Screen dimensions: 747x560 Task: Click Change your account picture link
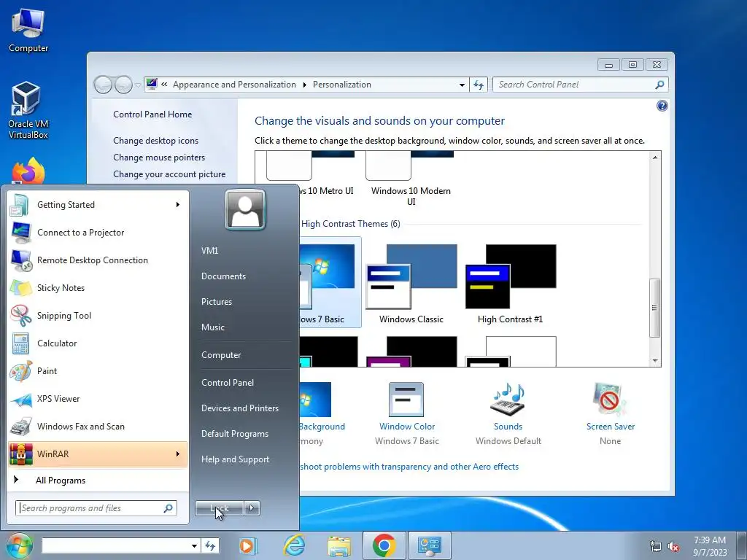click(169, 174)
